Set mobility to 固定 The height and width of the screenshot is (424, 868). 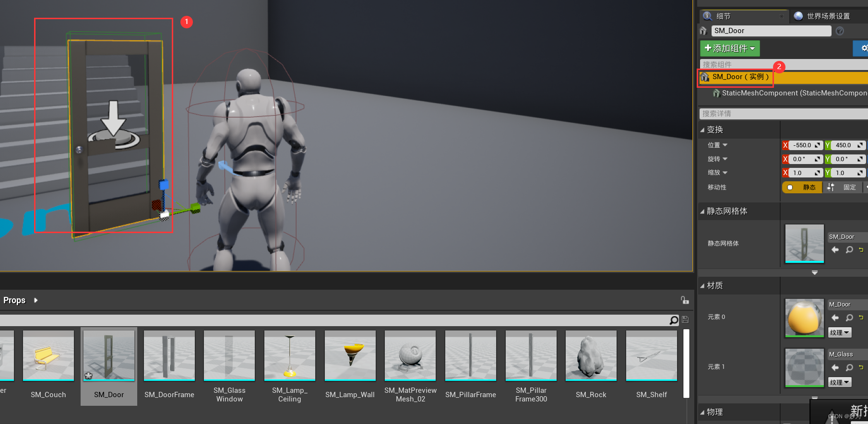[x=843, y=188]
